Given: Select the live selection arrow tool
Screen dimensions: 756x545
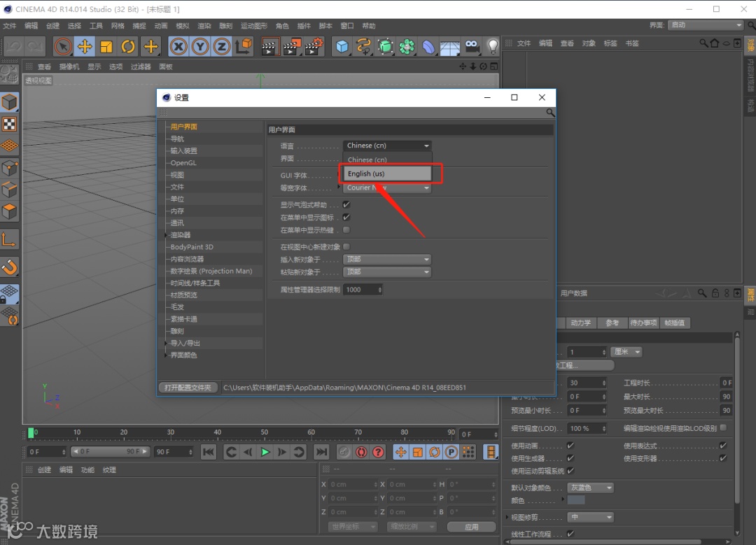Looking at the screenshot, I should (63, 47).
